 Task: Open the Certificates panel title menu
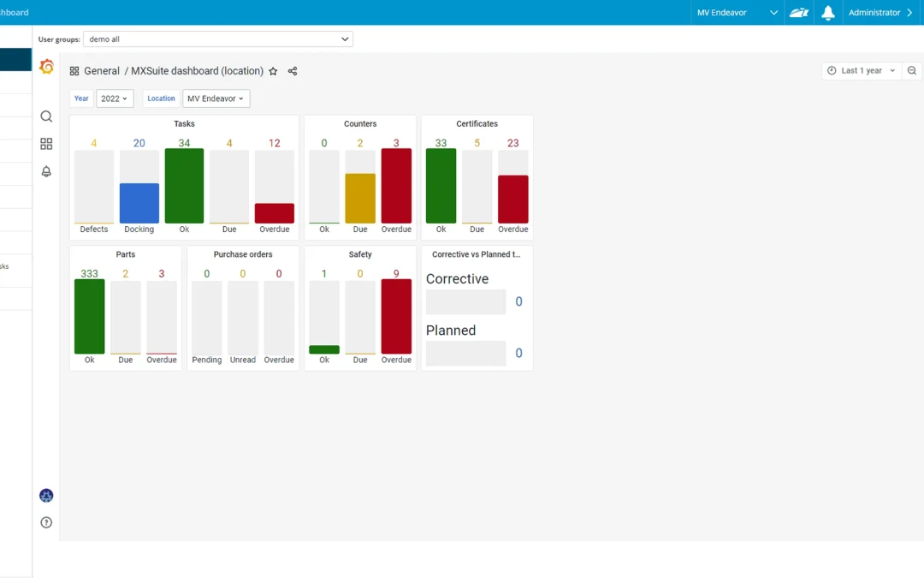[477, 123]
